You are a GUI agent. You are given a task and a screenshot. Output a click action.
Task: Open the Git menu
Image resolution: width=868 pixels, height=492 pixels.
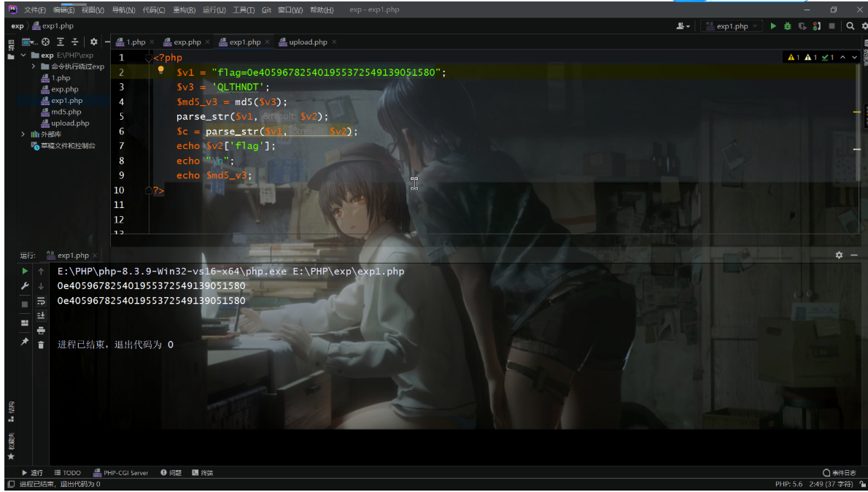point(266,10)
